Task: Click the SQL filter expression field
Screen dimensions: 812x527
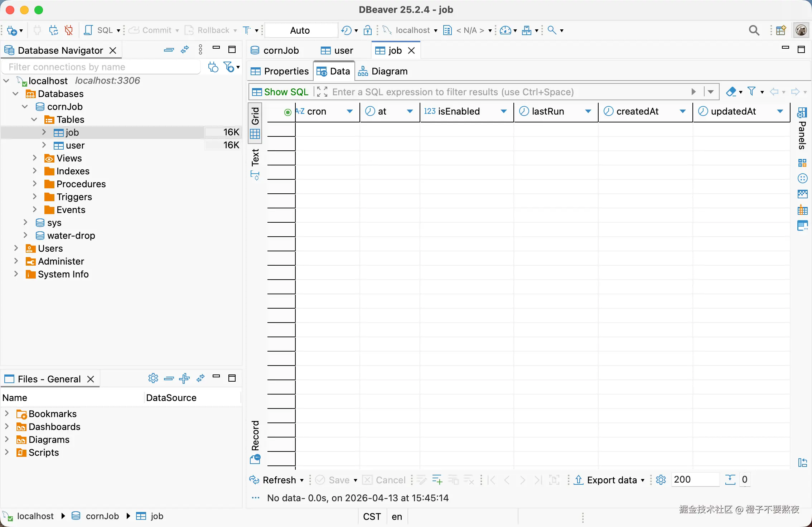Action: pos(501,92)
